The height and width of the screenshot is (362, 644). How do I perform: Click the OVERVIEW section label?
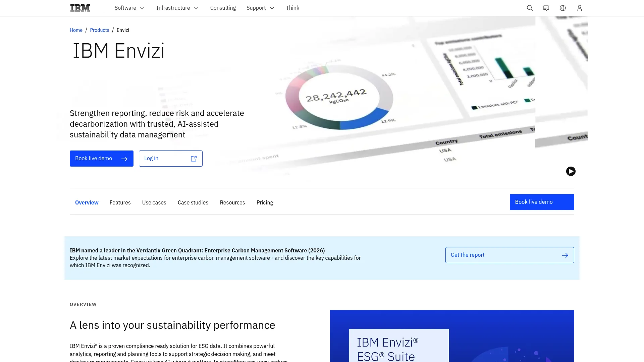(83, 304)
